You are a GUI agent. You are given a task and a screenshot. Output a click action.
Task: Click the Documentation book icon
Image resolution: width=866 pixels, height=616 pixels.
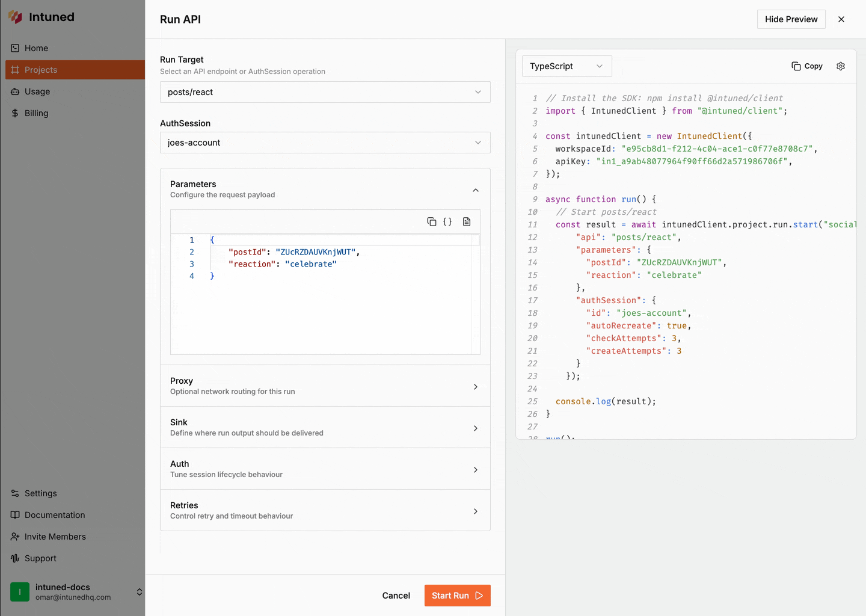coord(15,515)
